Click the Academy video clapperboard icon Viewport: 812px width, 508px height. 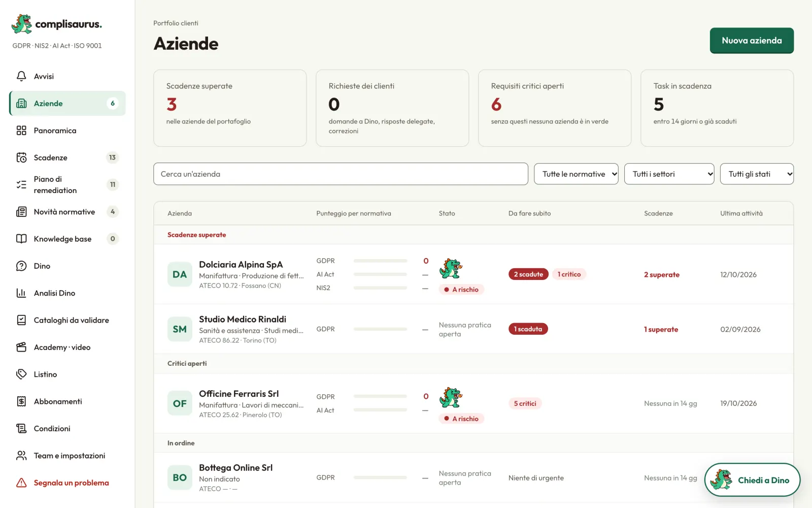point(21,347)
